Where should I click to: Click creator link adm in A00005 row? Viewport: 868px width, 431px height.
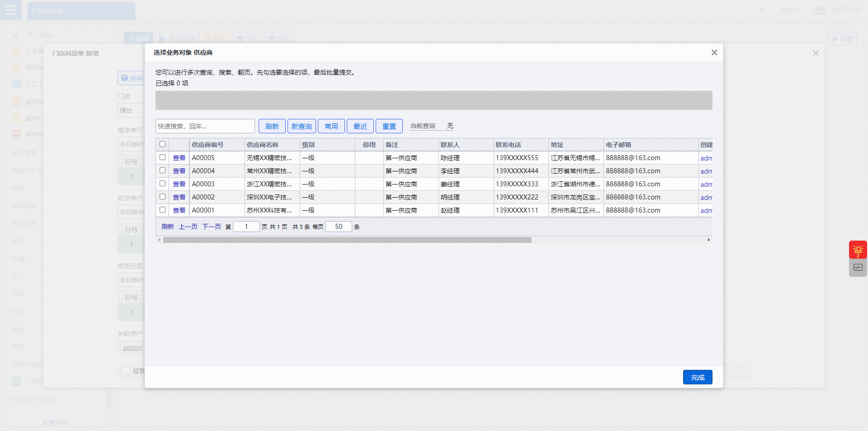tap(706, 158)
